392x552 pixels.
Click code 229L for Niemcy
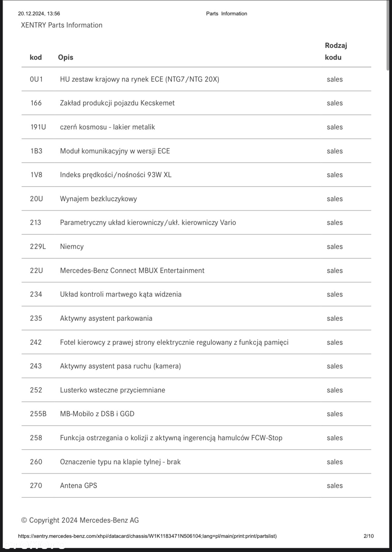tap(38, 246)
